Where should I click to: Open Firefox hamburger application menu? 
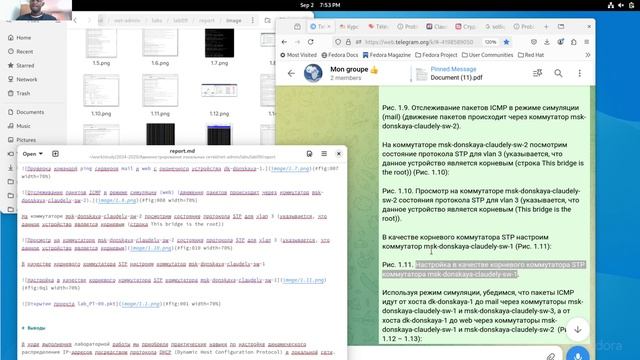pos(587,42)
